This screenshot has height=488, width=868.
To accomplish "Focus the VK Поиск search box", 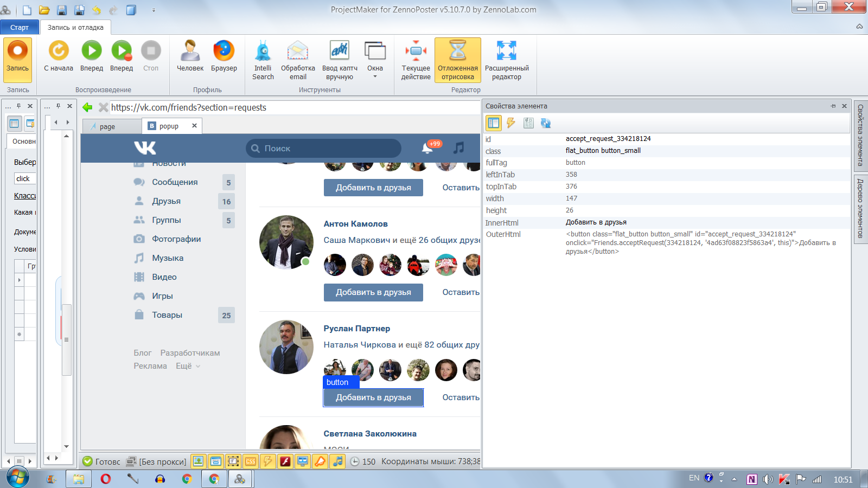I will 323,148.
